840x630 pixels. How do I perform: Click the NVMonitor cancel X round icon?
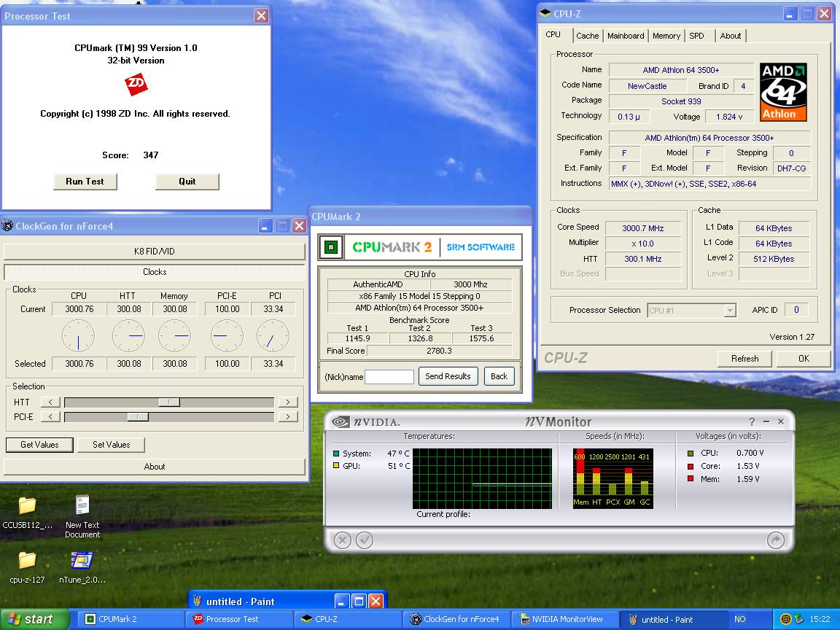coord(342,540)
